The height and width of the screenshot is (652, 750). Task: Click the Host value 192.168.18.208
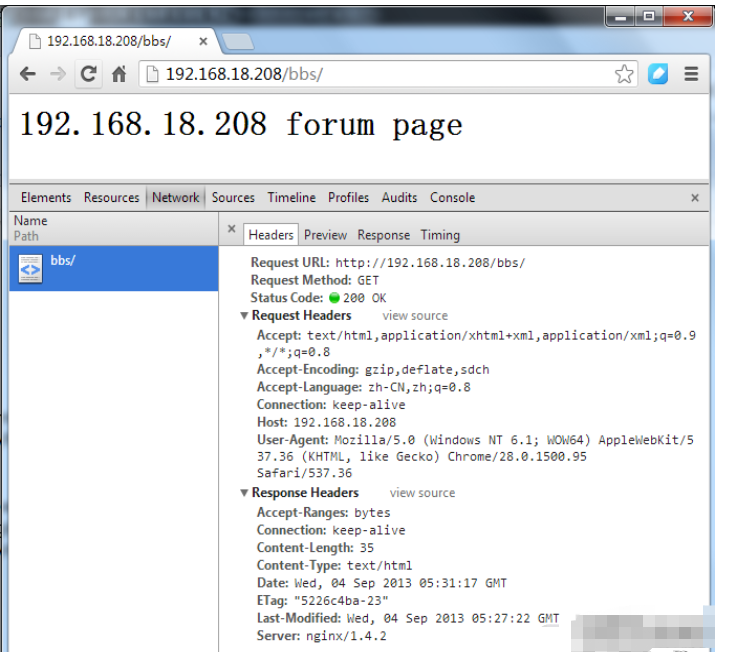coord(345,422)
